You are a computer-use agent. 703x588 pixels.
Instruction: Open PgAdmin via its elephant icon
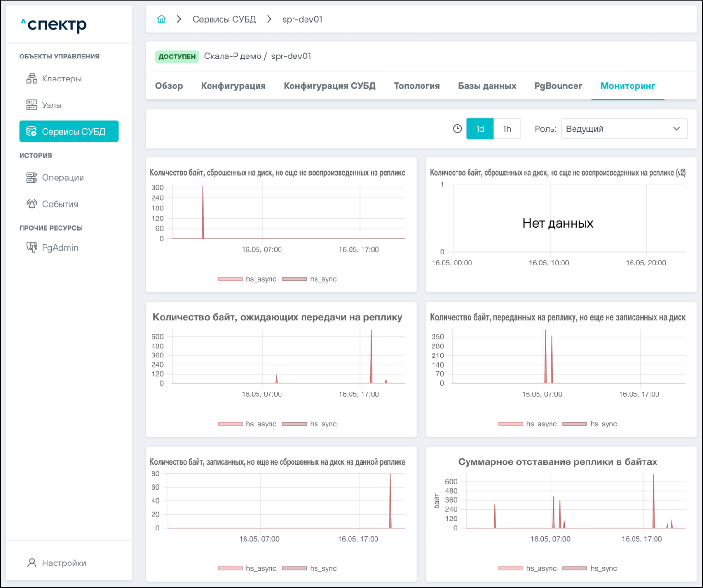(32, 248)
